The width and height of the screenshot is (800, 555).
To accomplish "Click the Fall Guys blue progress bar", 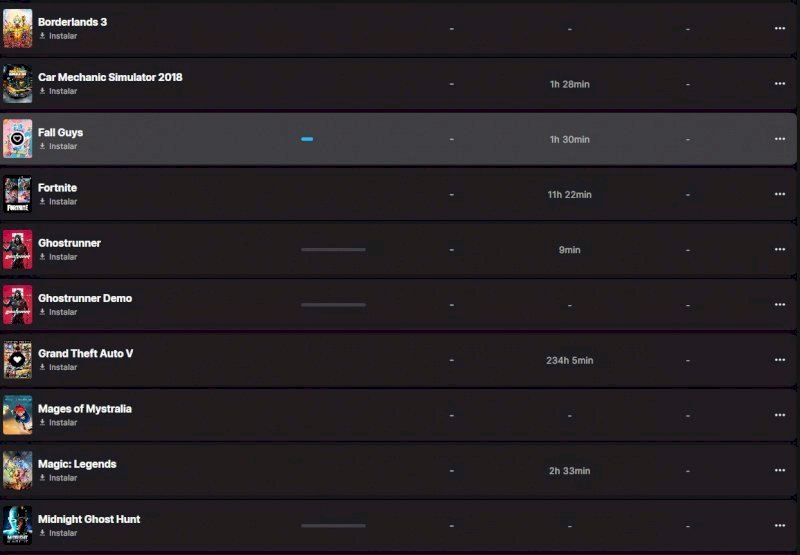I will (x=307, y=139).
